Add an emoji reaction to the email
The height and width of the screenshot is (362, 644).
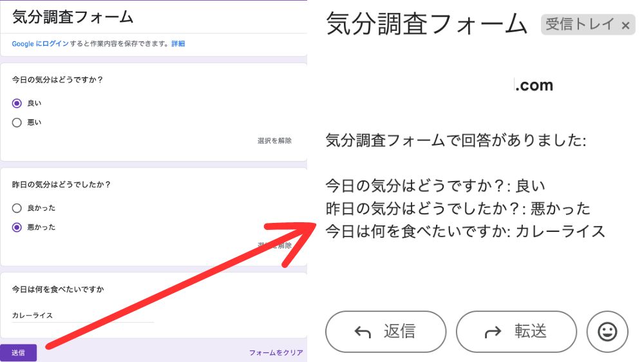point(607,332)
